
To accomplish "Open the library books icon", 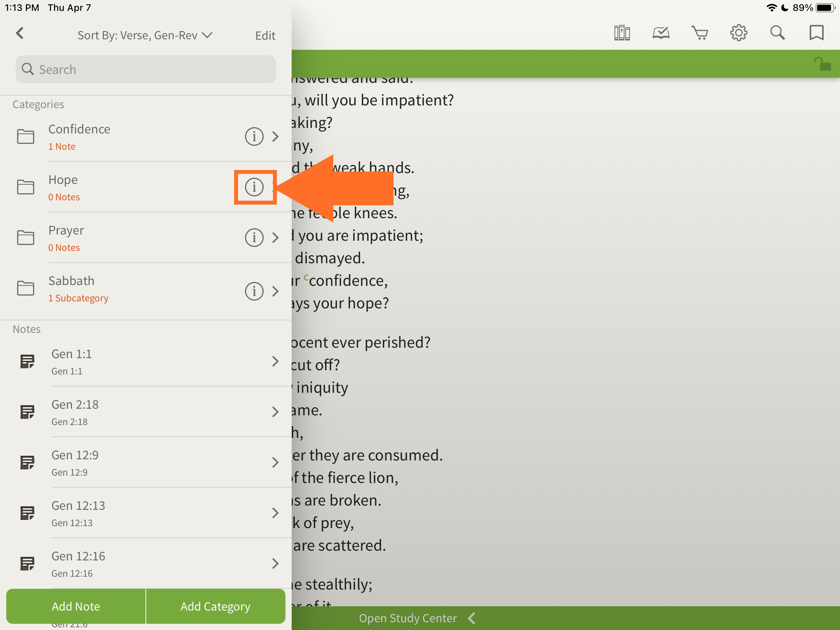I will point(622,33).
